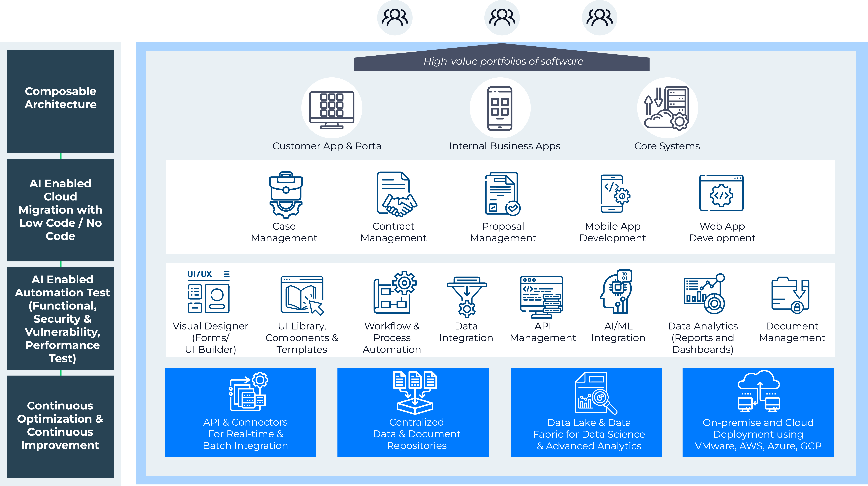The image size is (868, 486).
Task: Click the "Data Integration" text
Action: [466, 332]
